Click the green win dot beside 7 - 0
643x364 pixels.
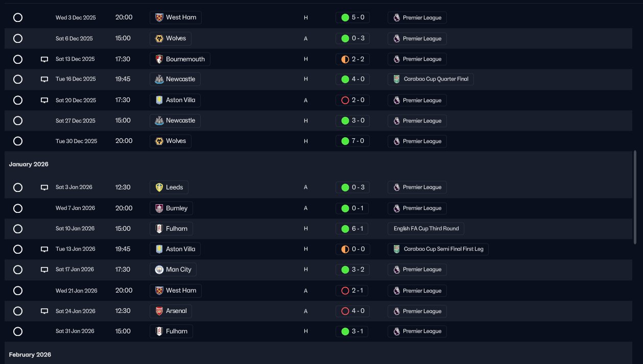[x=345, y=141]
